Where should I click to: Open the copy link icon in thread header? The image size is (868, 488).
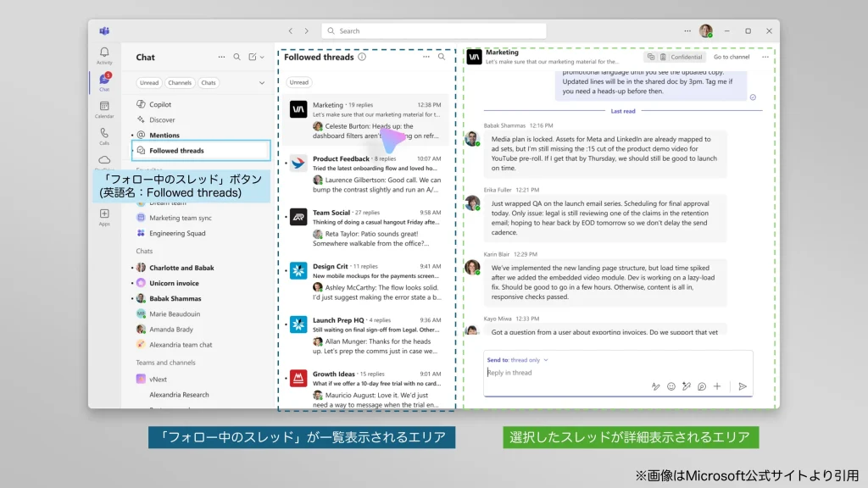[651, 57]
